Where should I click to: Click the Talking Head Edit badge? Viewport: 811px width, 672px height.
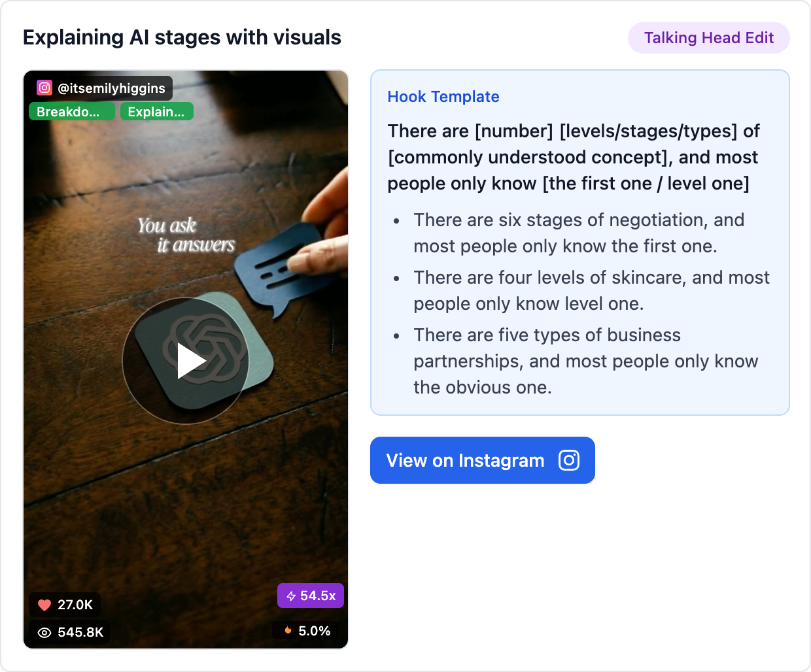pos(708,38)
